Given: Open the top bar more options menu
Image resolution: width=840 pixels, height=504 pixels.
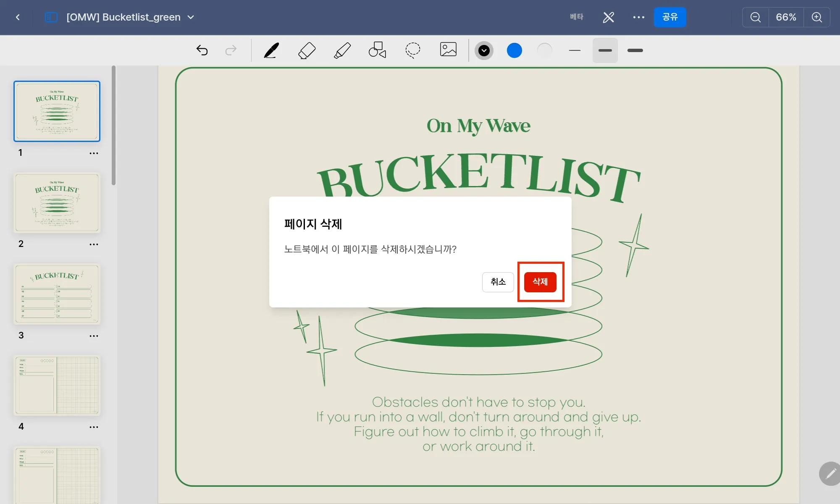Looking at the screenshot, I should click(x=638, y=17).
